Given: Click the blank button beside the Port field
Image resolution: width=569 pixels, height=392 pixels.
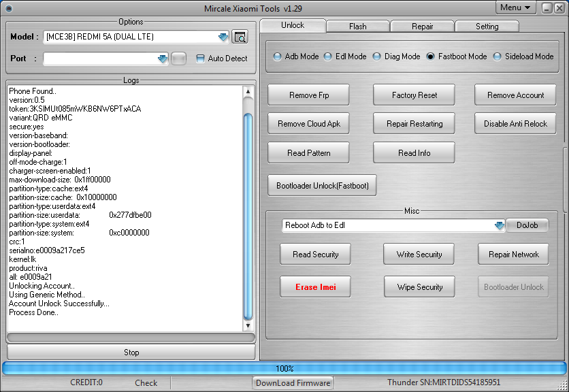Looking at the screenshot, I should click(178, 59).
